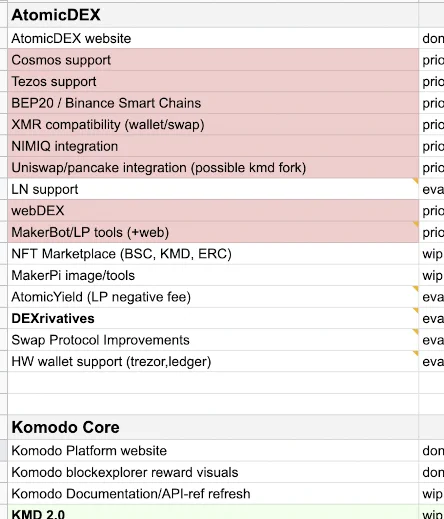Select the AtomicDEX header cell
This screenshot has height=519, width=444.
tap(213, 15)
